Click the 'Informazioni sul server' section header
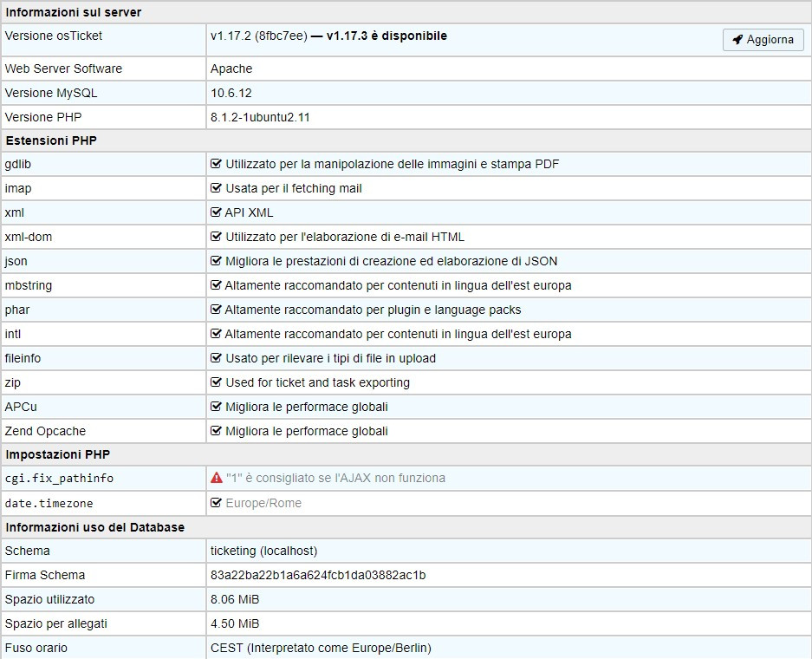The width and height of the screenshot is (812, 659). [x=74, y=12]
